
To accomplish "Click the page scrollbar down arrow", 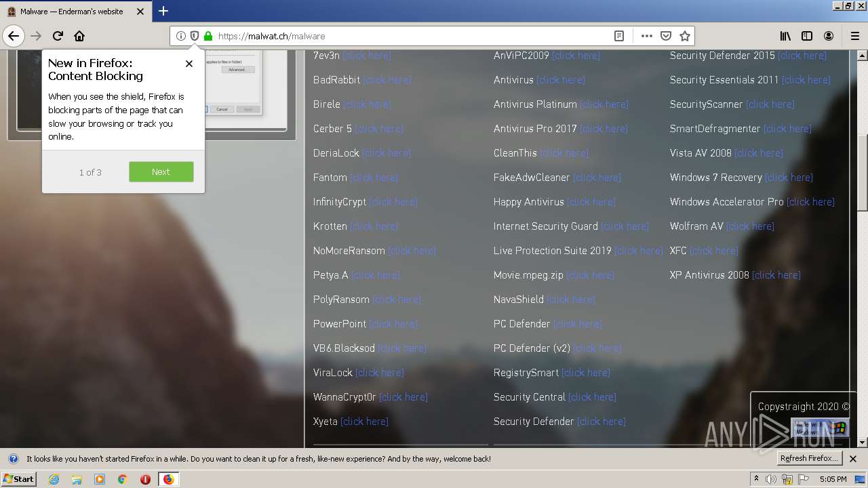I will (862, 443).
